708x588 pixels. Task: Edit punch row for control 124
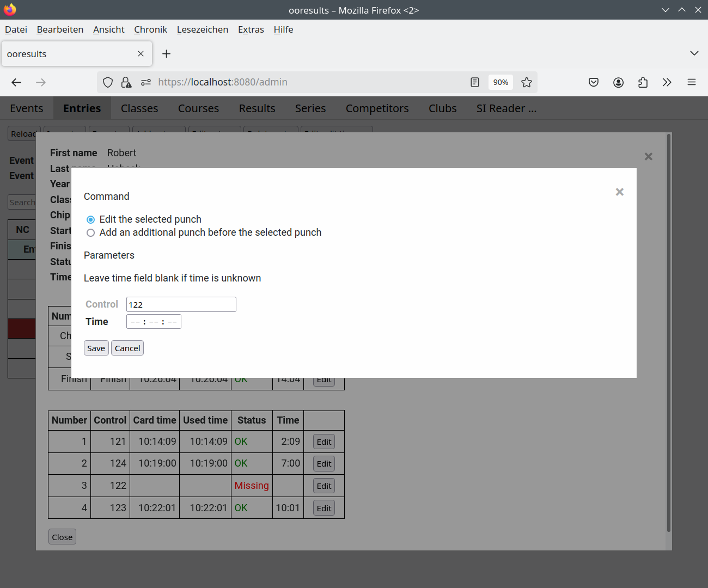pyautogui.click(x=324, y=464)
